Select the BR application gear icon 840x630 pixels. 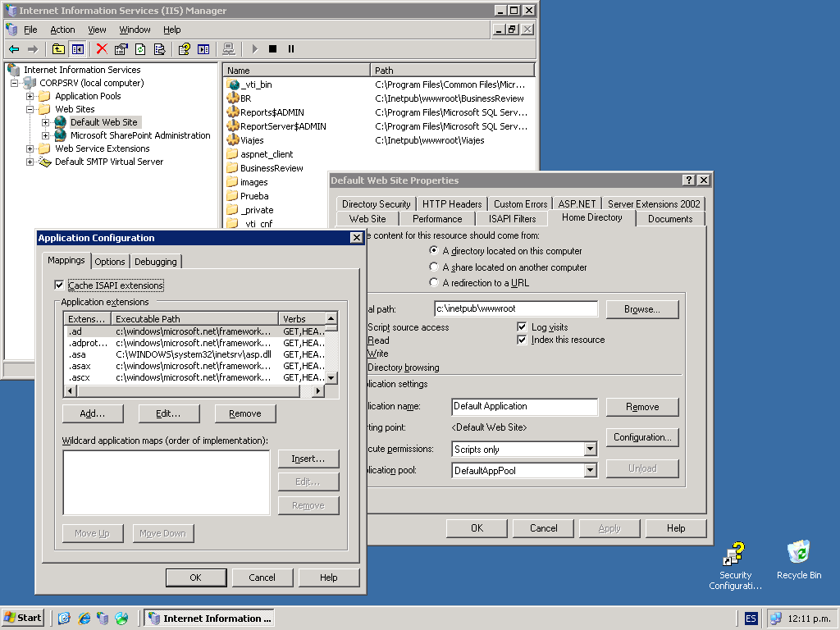[x=233, y=98]
